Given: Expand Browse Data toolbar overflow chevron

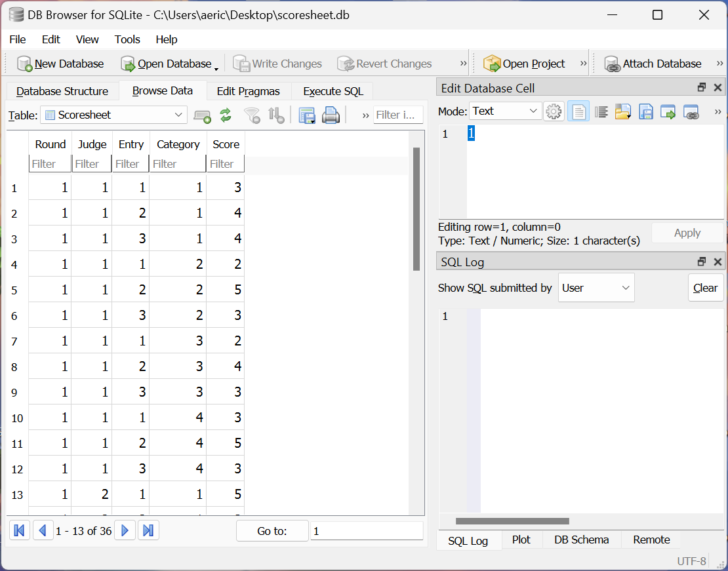Looking at the screenshot, I should point(365,115).
